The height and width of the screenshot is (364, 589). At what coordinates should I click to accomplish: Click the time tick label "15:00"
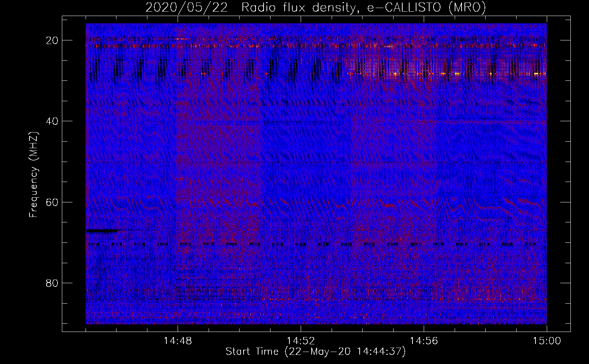547,341
